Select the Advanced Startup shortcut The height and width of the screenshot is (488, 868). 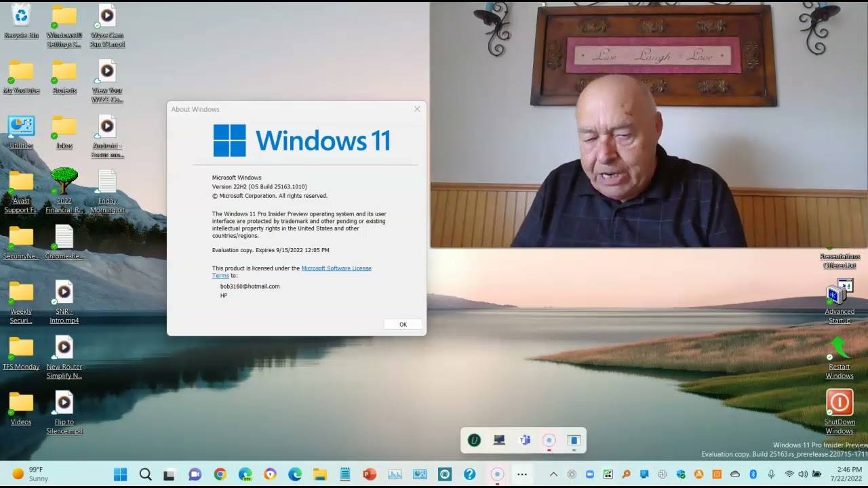840,303
